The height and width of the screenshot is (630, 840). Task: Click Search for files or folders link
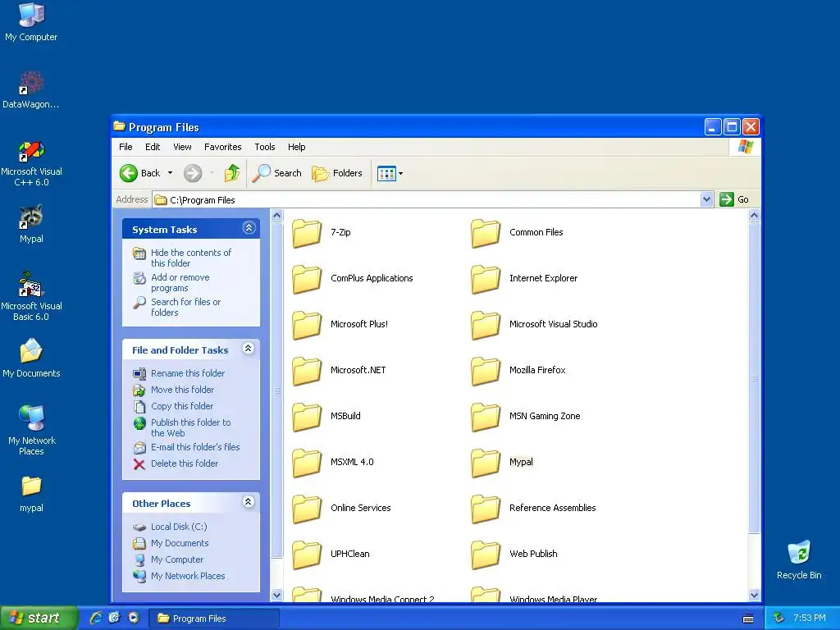pos(177,307)
